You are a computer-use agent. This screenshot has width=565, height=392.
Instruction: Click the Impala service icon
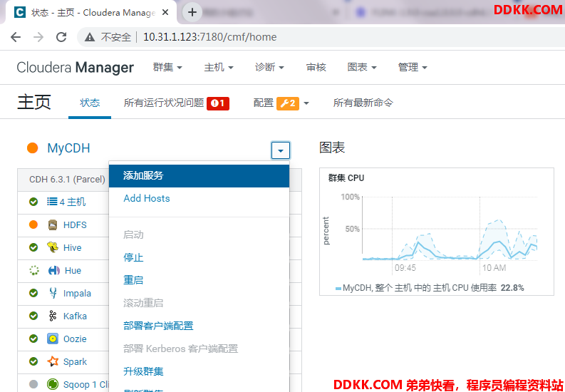pyautogui.click(x=53, y=293)
